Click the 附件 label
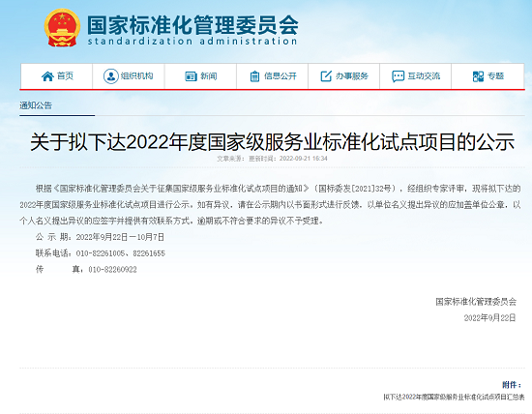Image resolution: width=532 pixels, height=414 pixels. pos(512,385)
